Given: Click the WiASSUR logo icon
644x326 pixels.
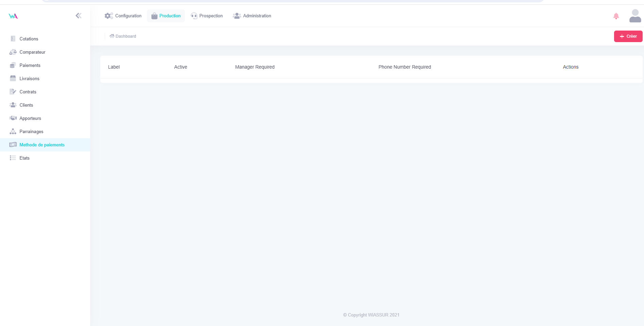Looking at the screenshot, I should coord(13,16).
